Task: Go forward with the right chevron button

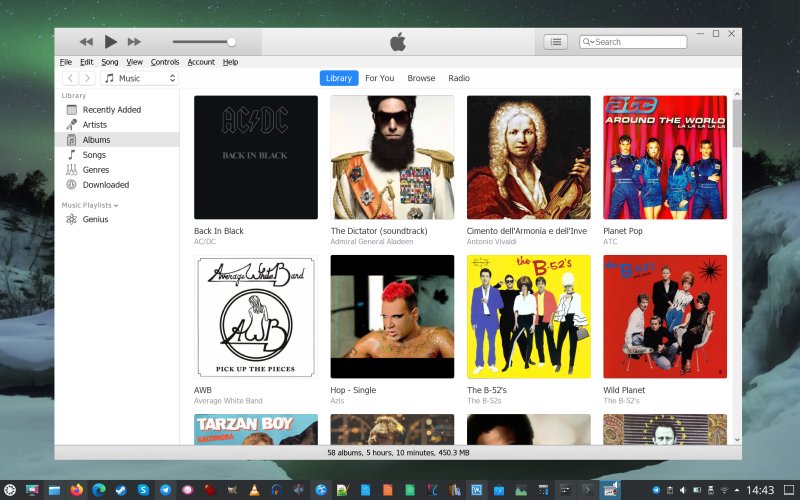Action: [x=87, y=78]
